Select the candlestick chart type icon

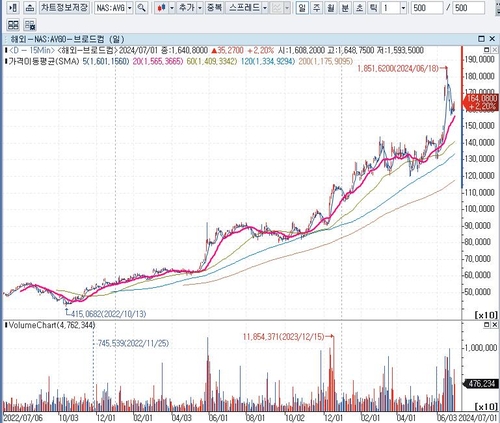pyautogui.click(x=162, y=8)
